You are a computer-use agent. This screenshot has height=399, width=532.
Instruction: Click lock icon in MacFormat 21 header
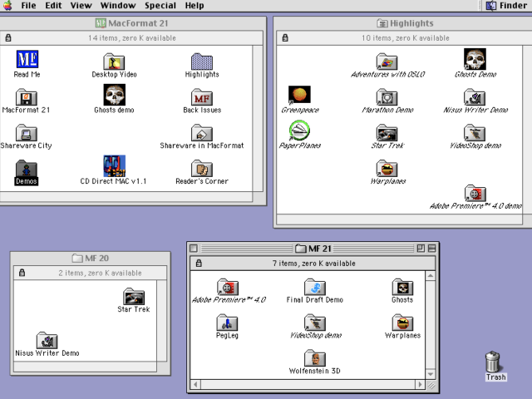pyautogui.click(x=8, y=37)
